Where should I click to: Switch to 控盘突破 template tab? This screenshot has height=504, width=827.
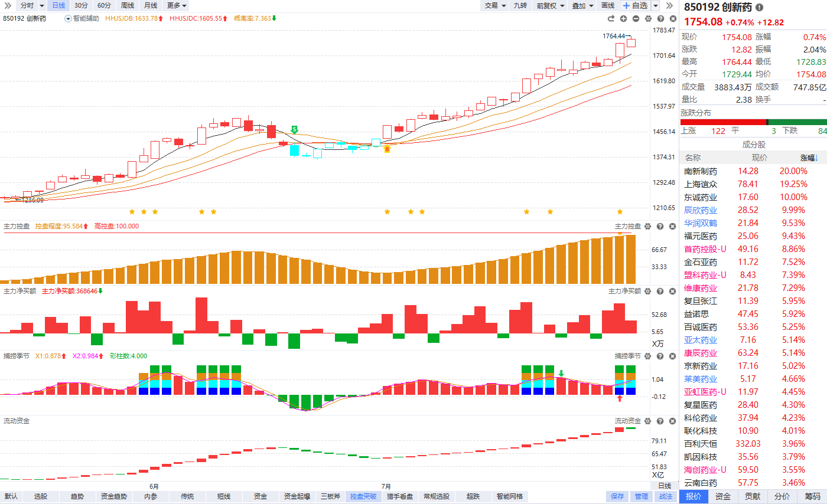(x=363, y=496)
